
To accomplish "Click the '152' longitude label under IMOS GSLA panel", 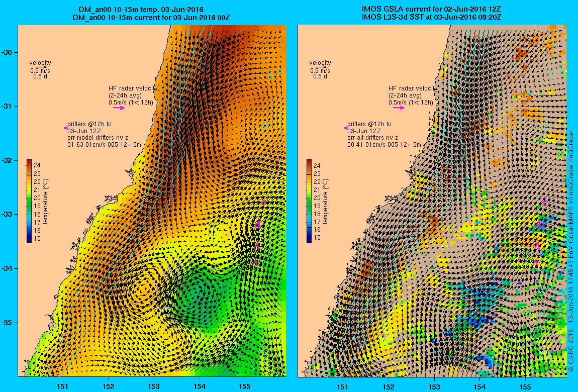I will (x=389, y=387).
